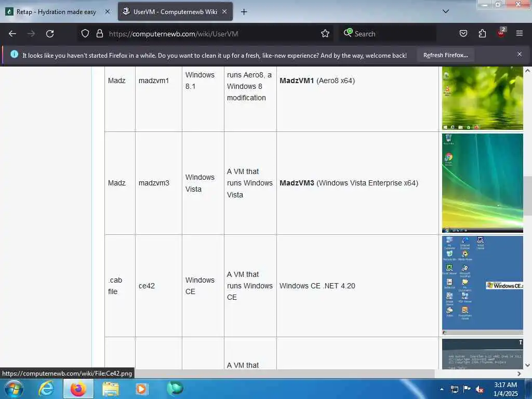The width and height of the screenshot is (532, 399).
Task: Click the Refresh Firefox button
Action: [445, 55]
